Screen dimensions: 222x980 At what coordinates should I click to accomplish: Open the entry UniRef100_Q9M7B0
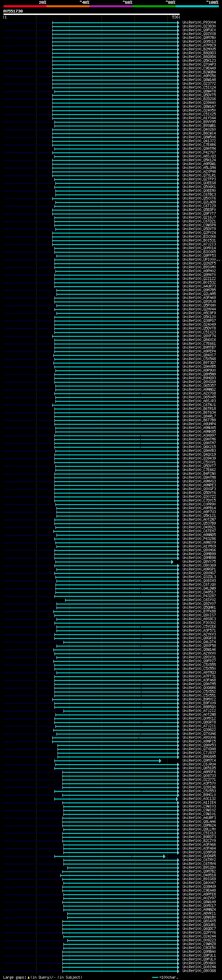tap(199, 38)
